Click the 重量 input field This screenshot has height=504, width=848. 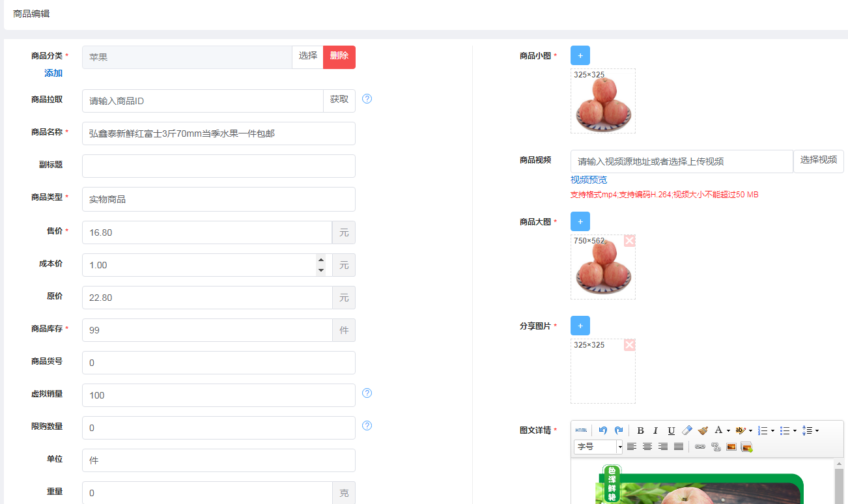[207, 493]
